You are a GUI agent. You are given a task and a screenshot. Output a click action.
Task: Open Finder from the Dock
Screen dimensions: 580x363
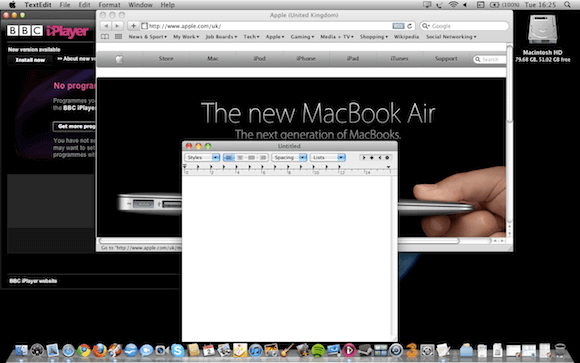[21, 350]
